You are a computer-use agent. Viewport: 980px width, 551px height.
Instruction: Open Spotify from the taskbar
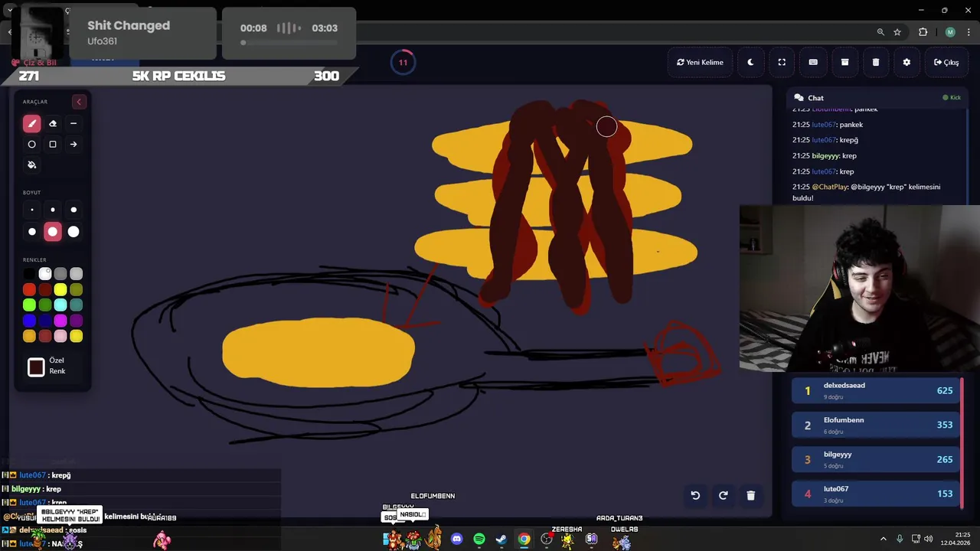[479, 540]
